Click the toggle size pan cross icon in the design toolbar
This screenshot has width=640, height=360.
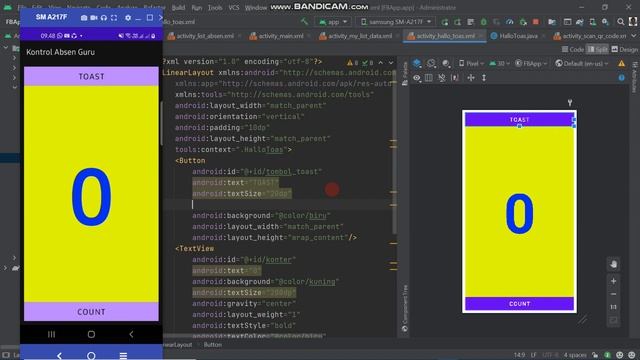click(x=471, y=78)
